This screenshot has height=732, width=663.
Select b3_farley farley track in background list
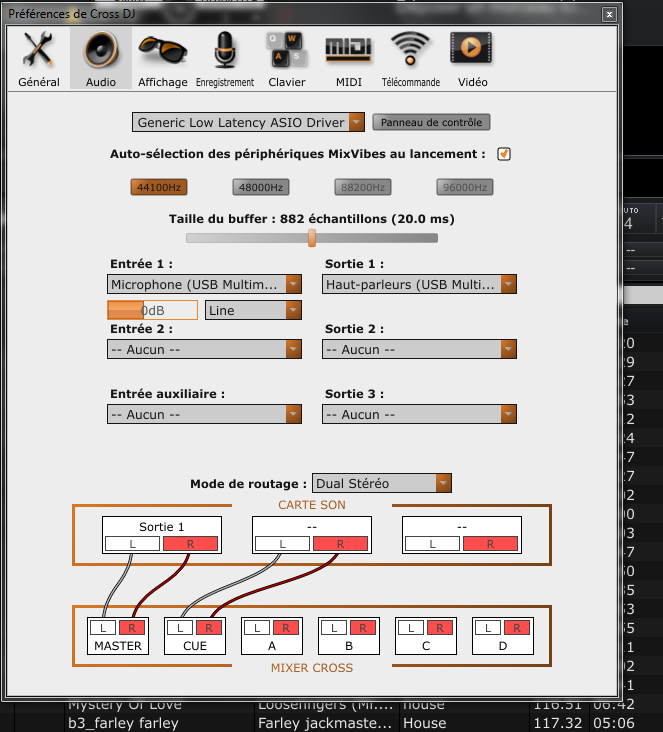point(123,723)
